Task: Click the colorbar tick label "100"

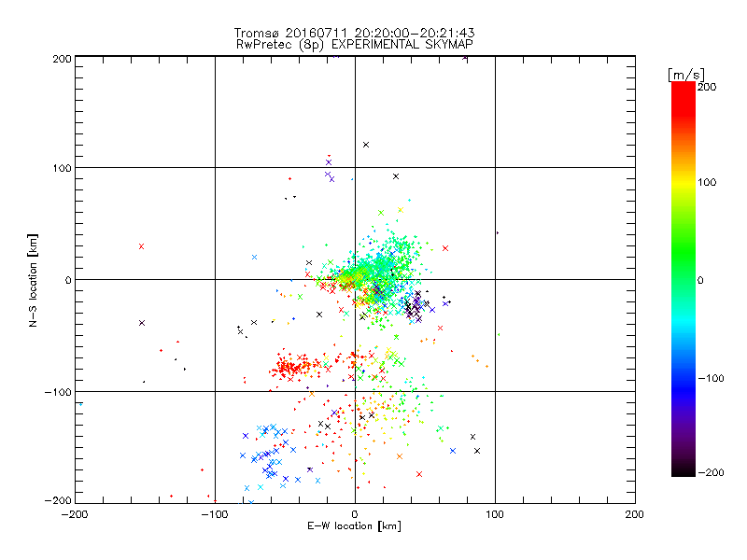Action: 708,182
